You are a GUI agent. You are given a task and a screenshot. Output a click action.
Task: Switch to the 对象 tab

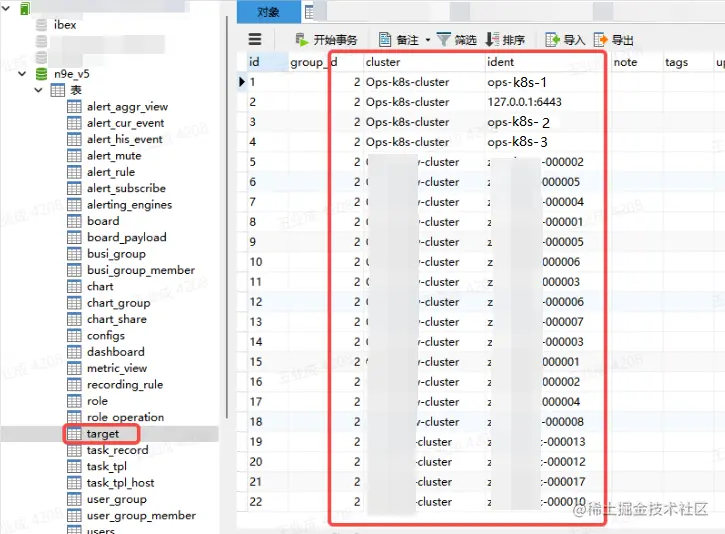coord(269,12)
